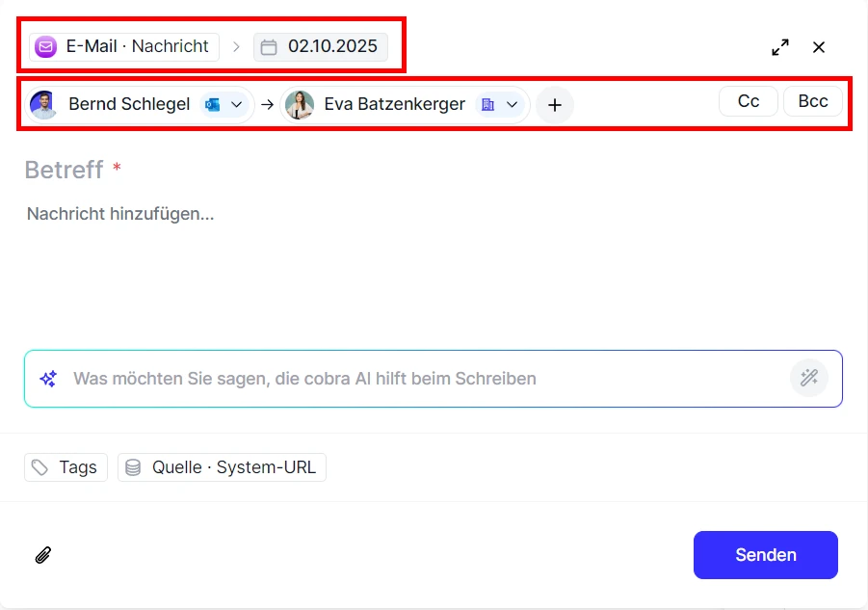Click the E-Mail envelope icon

click(43, 46)
